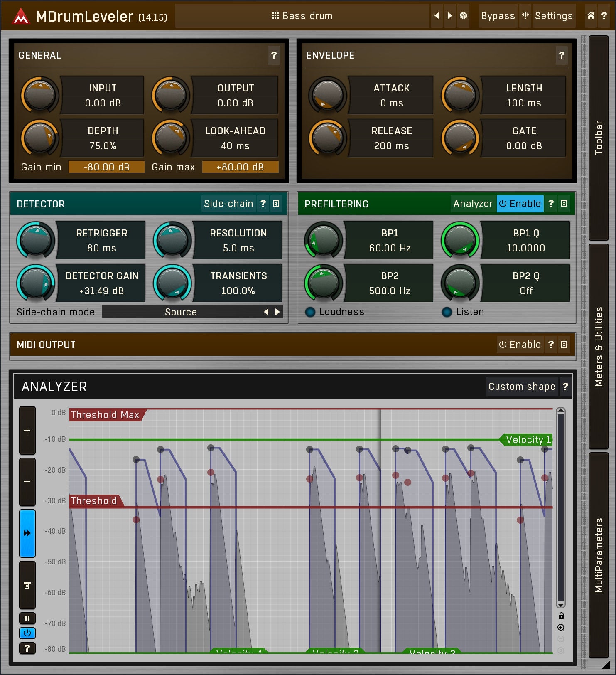Open the MultiParameters side tab

click(599, 554)
